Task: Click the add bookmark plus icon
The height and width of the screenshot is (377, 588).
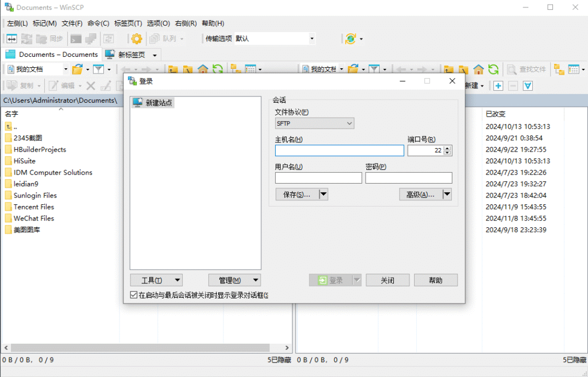Action: [x=498, y=85]
